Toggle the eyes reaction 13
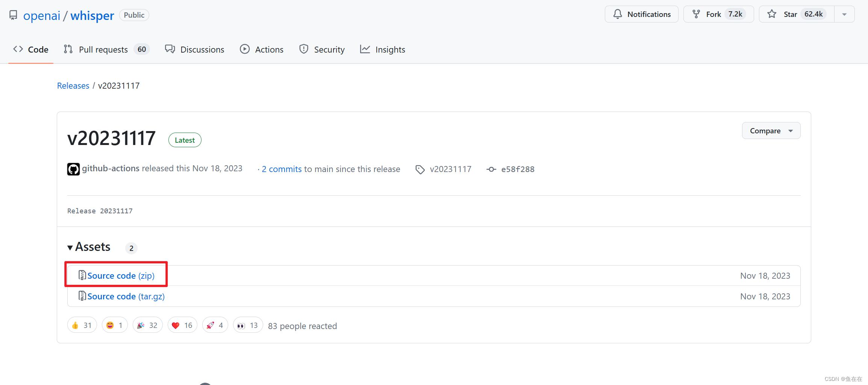This screenshot has height=385, width=868. 248,325
